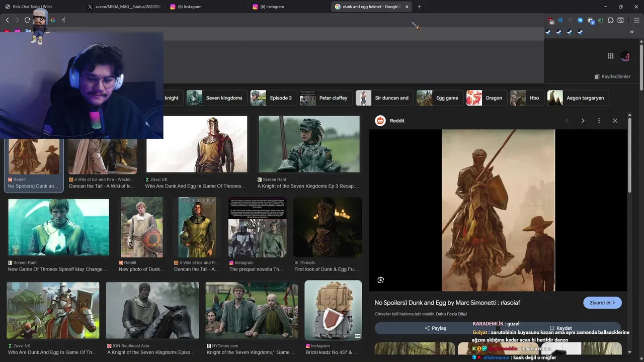Open the Zavvi UK cartoon knights thumbnail
The width and height of the screenshot is (644, 362).
(53, 310)
